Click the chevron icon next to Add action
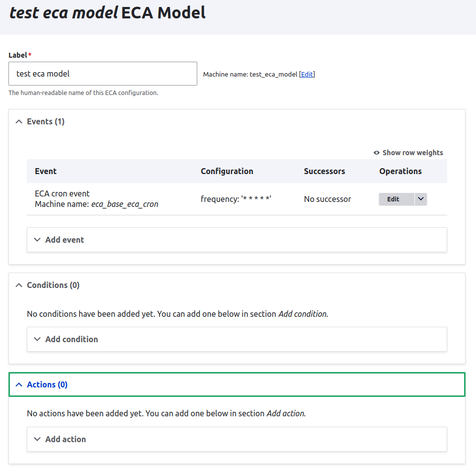 [x=37, y=439]
